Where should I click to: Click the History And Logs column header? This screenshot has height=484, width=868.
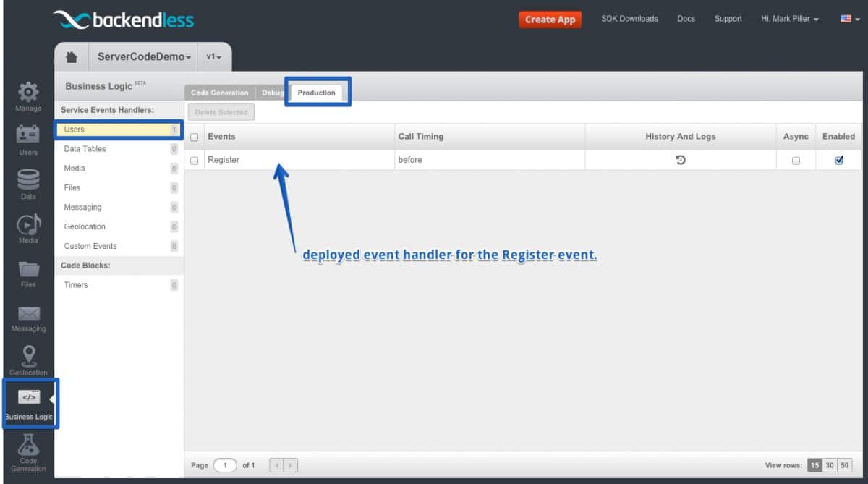681,136
